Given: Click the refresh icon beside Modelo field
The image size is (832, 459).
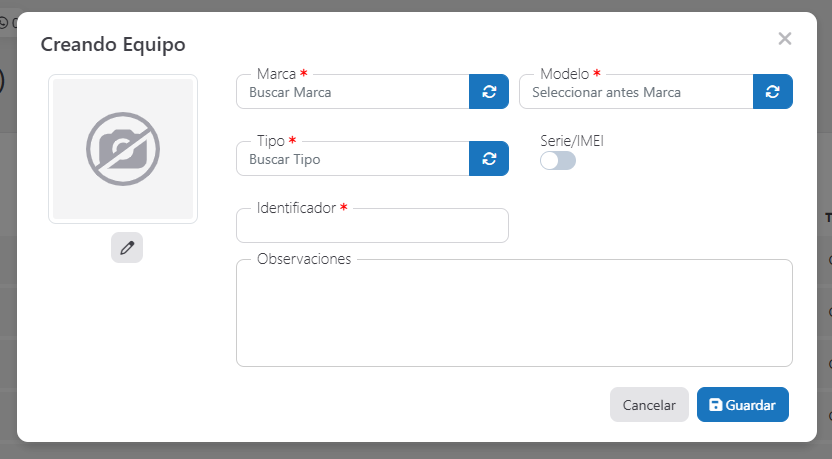Looking at the screenshot, I should [x=772, y=92].
